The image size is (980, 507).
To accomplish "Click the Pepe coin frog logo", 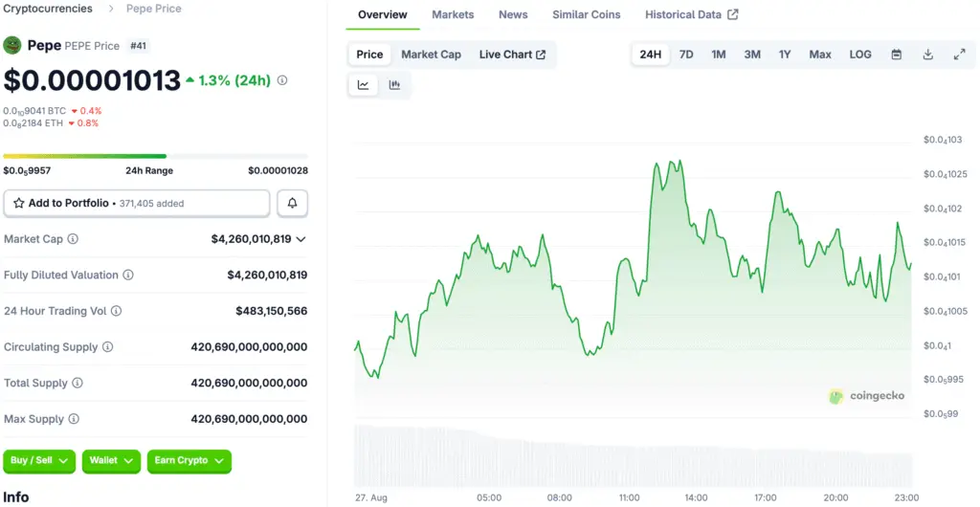I will point(12,45).
